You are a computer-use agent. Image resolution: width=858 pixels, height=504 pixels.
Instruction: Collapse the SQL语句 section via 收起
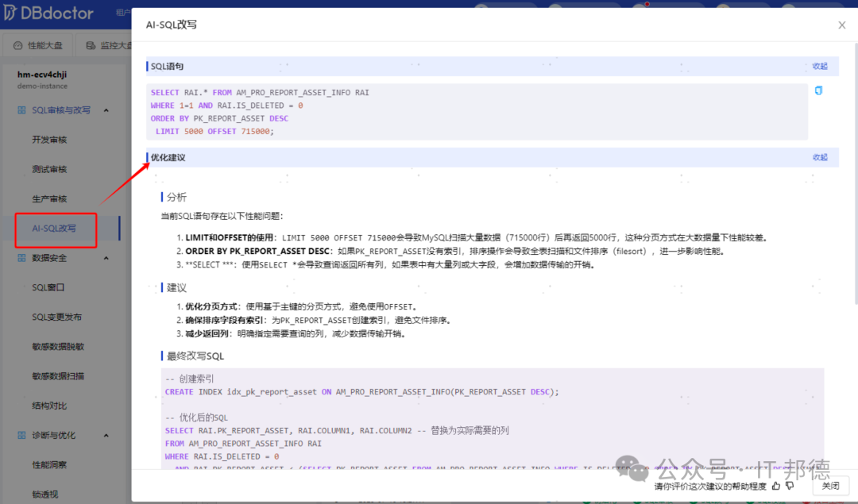tap(820, 66)
